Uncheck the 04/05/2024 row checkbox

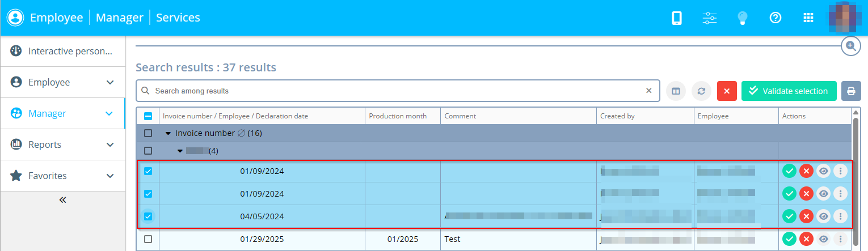point(148,216)
